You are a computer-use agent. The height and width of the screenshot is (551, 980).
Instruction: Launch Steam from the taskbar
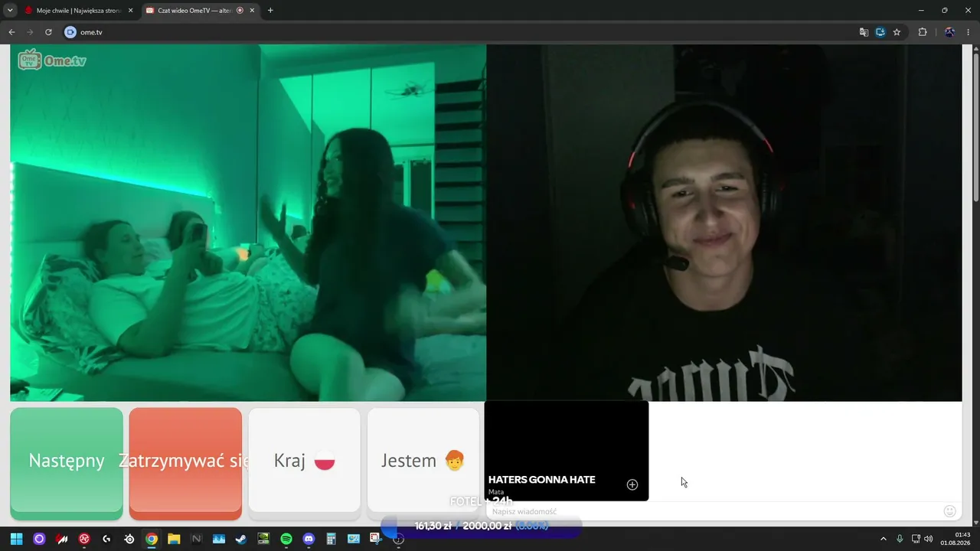point(241,539)
